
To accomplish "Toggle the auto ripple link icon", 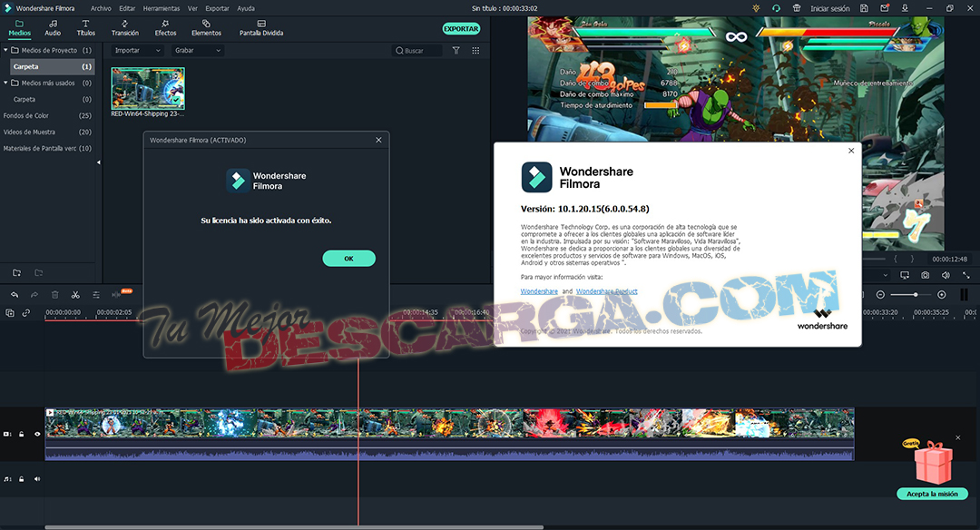I will tap(26, 312).
